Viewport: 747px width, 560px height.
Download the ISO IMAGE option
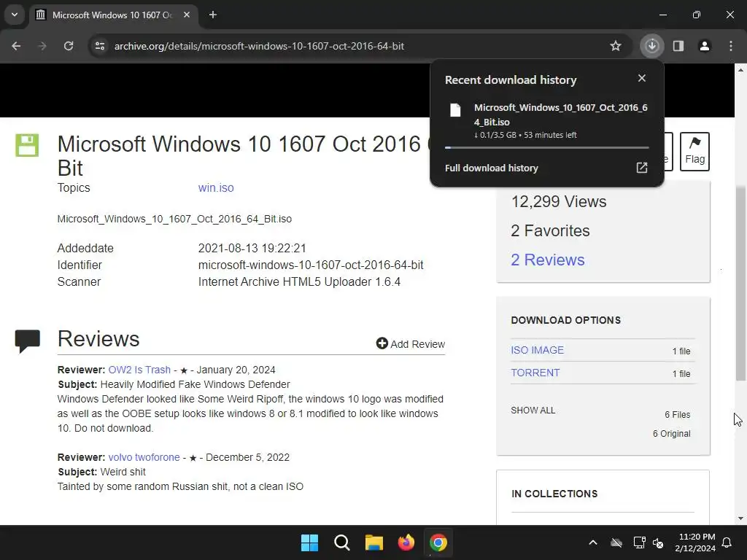click(537, 351)
